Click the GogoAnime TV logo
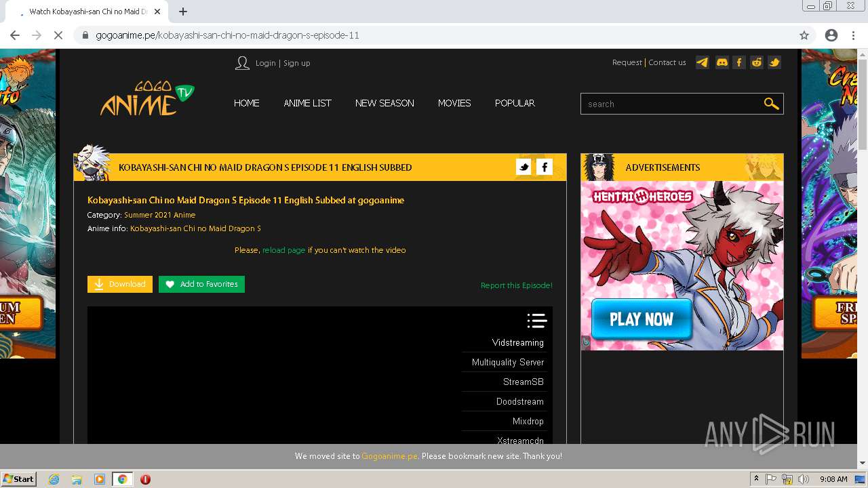This screenshot has width=868, height=488. [147, 99]
